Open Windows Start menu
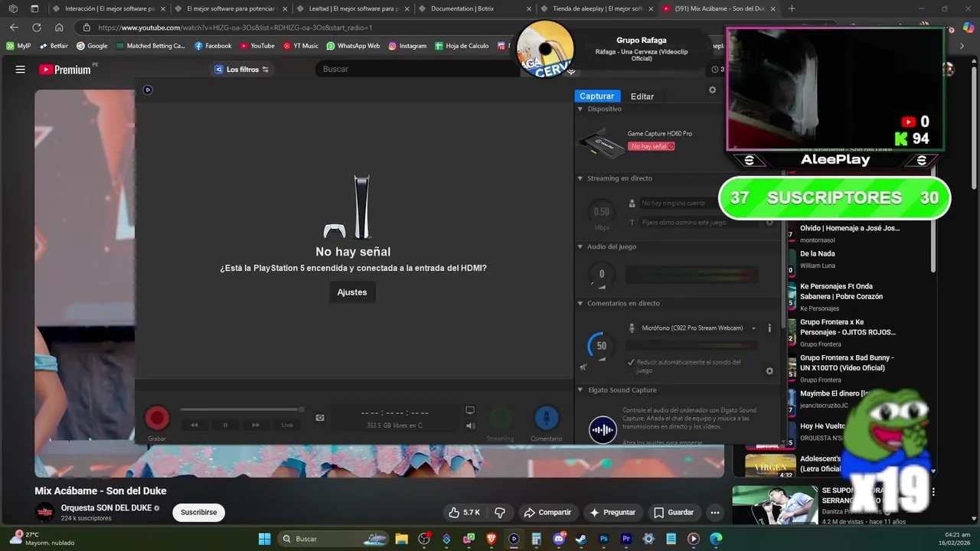 click(264, 539)
